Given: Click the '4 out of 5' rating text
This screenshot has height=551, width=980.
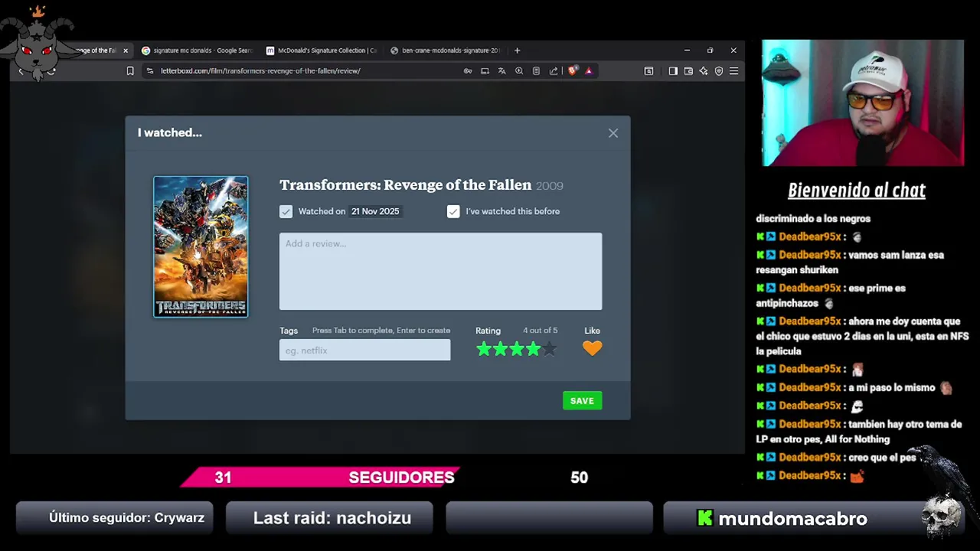Looking at the screenshot, I should pyautogui.click(x=540, y=331).
